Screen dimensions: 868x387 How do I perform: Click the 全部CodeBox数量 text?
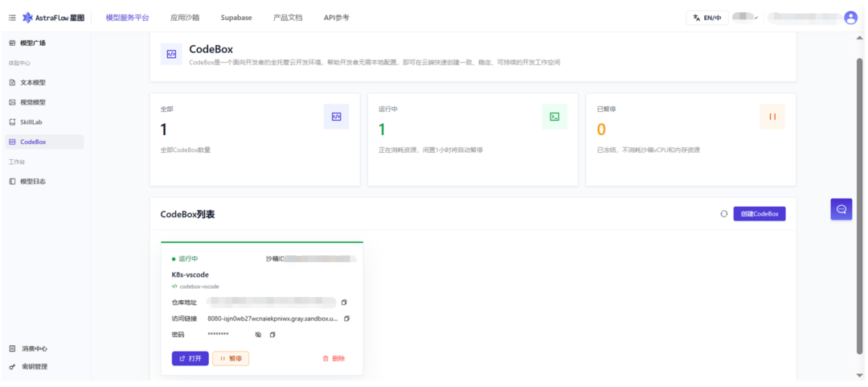click(186, 150)
